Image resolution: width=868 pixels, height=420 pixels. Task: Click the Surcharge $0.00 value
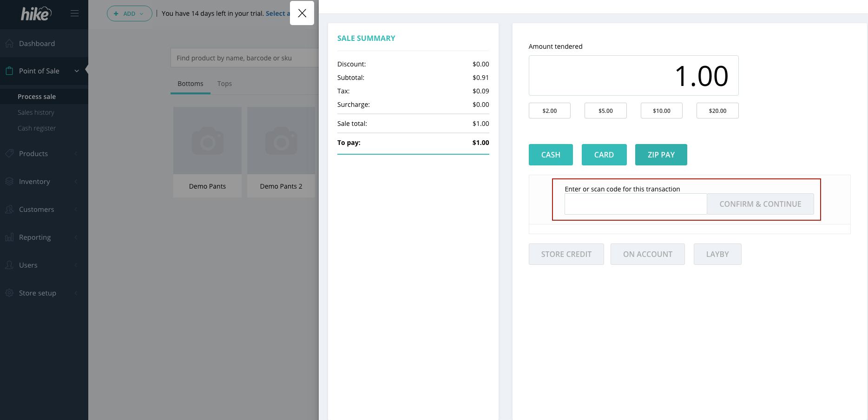pyautogui.click(x=480, y=105)
